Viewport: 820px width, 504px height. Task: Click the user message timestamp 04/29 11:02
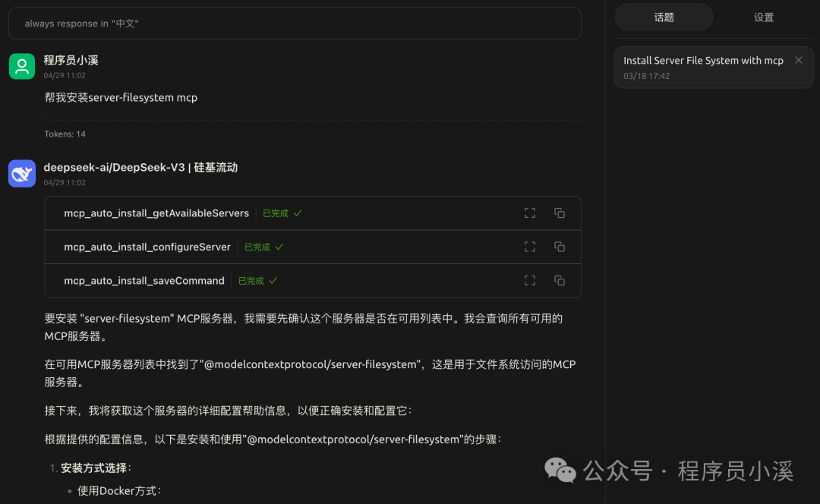pyautogui.click(x=65, y=75)
